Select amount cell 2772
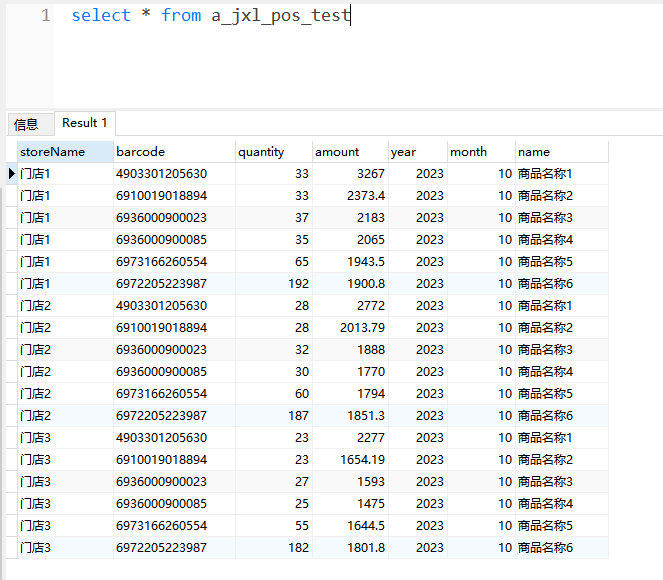This screenshot has height=580, width=663. tap(350, 306)
